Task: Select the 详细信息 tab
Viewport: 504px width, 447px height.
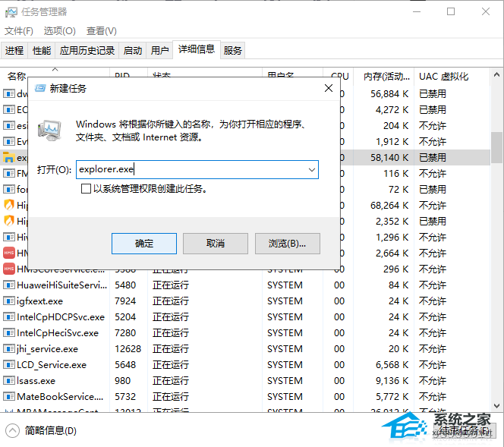Action: click(197, 49)
